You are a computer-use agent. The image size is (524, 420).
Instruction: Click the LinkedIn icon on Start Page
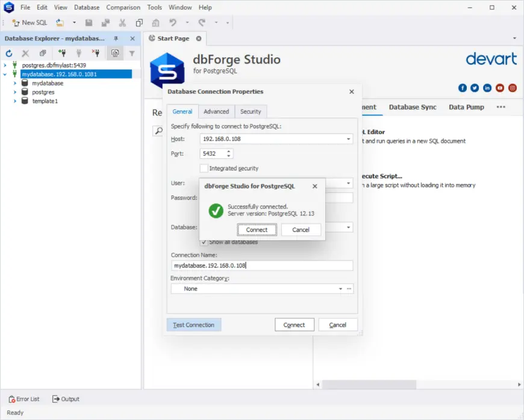pos(487,88)
